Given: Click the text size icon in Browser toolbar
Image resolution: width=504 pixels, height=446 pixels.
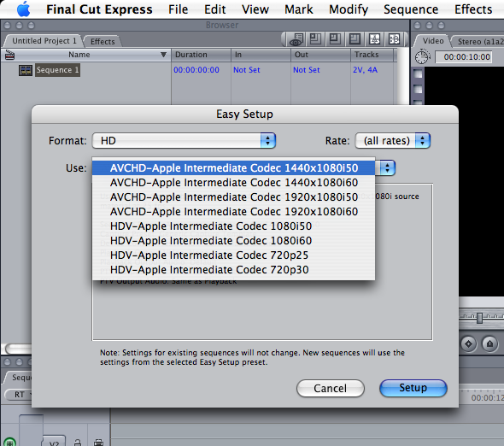Looking at the screenshot, I should click(x=374, y=39).
